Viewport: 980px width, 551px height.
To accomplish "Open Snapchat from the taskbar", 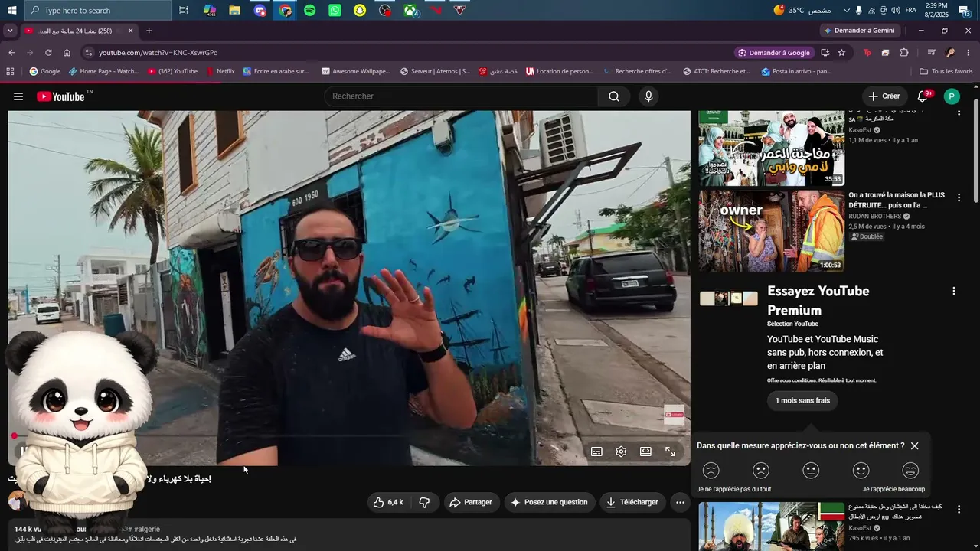I will (x=360, y=10).
